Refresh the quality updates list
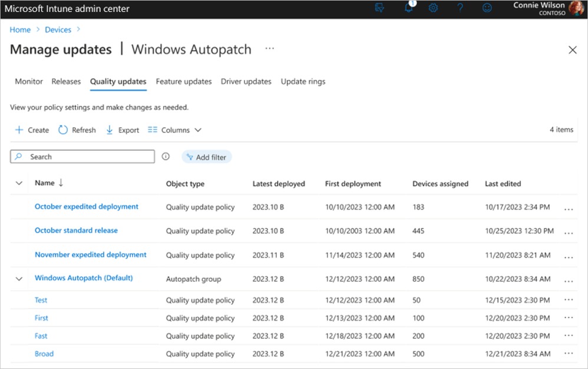This screenshot has width=588, height=369. click(77, 129)
